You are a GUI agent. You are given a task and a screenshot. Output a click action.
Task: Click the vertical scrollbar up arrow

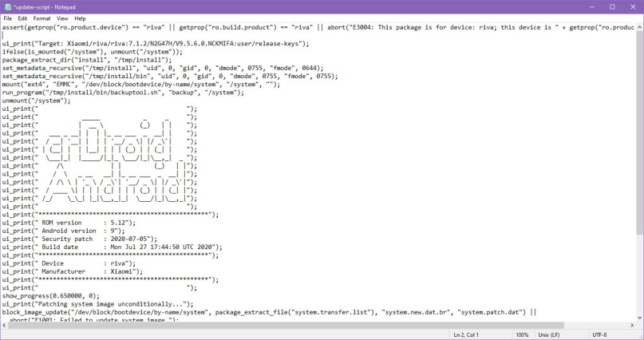(639, 27)
